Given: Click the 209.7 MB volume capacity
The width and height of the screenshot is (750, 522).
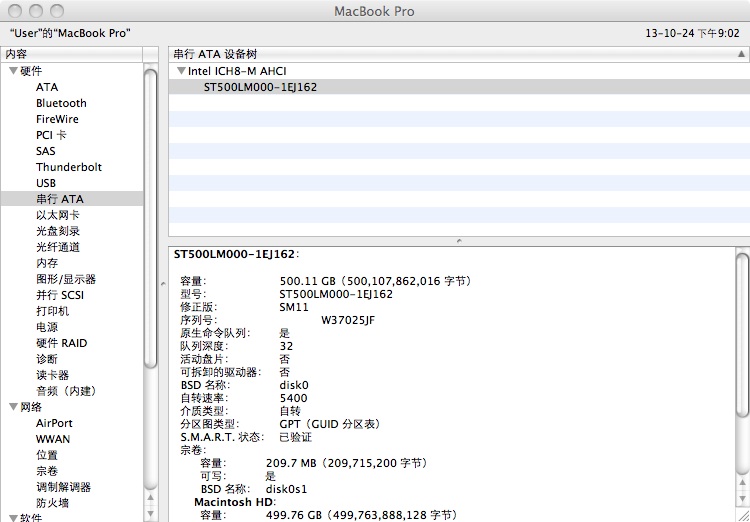Looking at the screenshot, I should pyautogui.click(x=346, y=463).
